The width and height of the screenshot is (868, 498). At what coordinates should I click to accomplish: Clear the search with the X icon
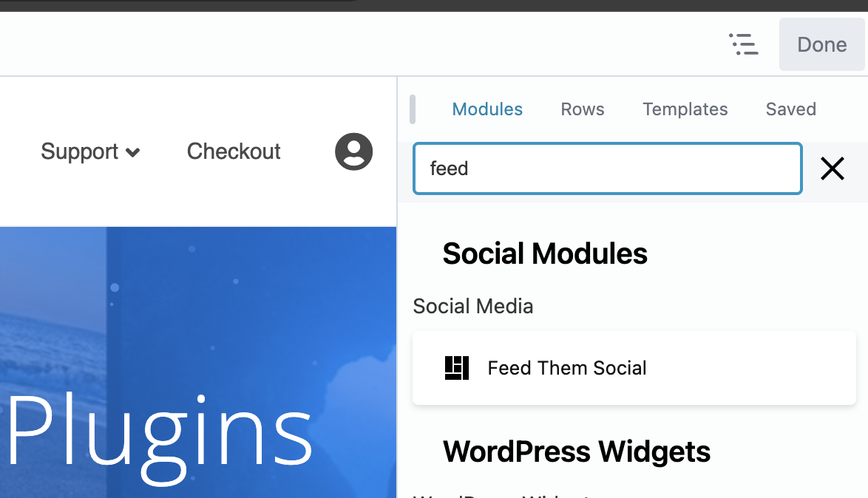pos(833,169)
